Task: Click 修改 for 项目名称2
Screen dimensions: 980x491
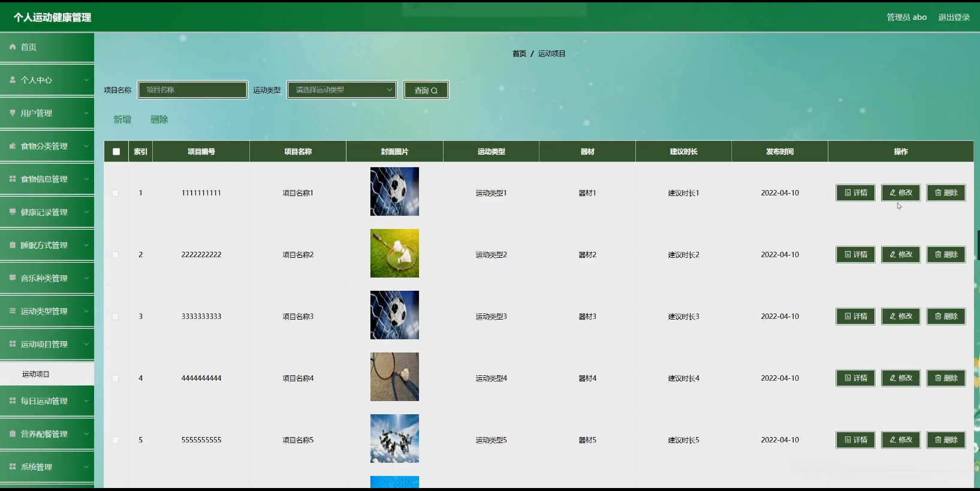Action: [x=901, y=255]
